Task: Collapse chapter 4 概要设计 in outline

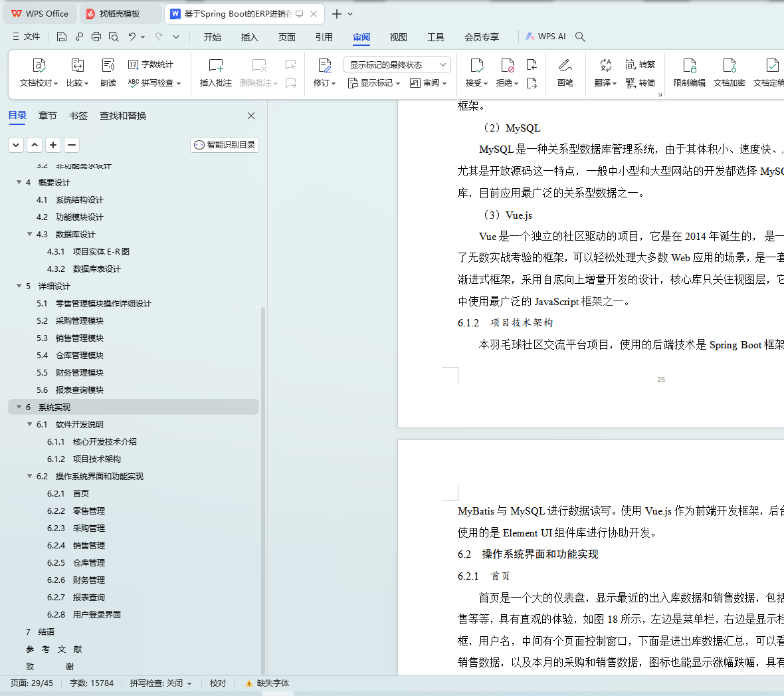Action: coord(19,182)
